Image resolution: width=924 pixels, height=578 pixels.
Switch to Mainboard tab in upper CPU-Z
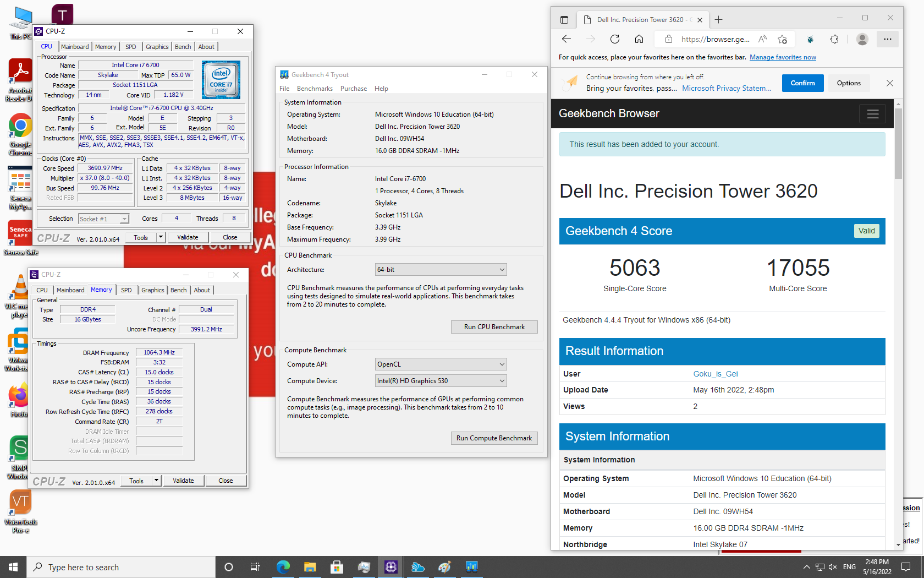click(75, 47)
